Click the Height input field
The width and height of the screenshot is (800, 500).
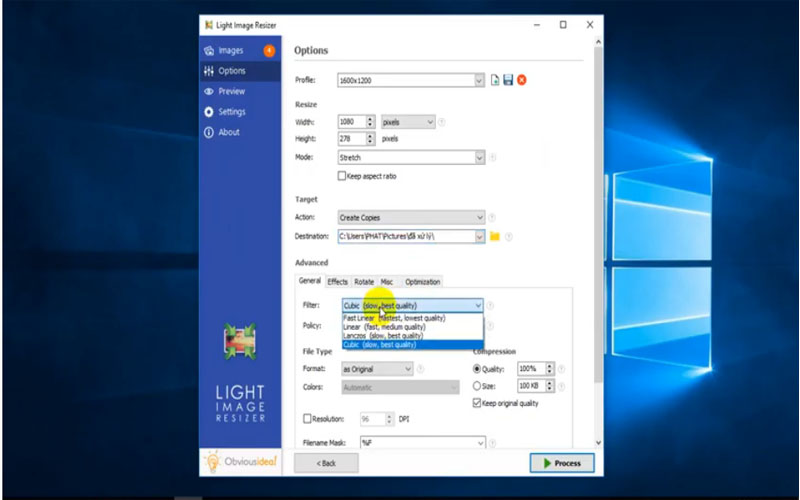coord(352,138)
